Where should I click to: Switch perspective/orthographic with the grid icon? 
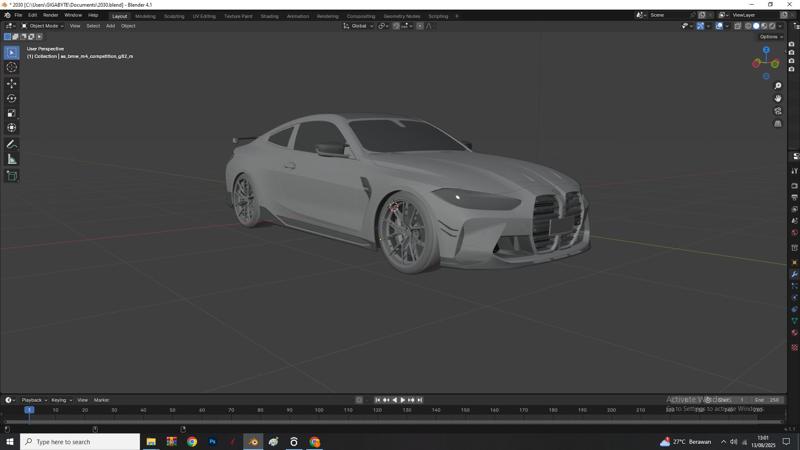point(778,123)
